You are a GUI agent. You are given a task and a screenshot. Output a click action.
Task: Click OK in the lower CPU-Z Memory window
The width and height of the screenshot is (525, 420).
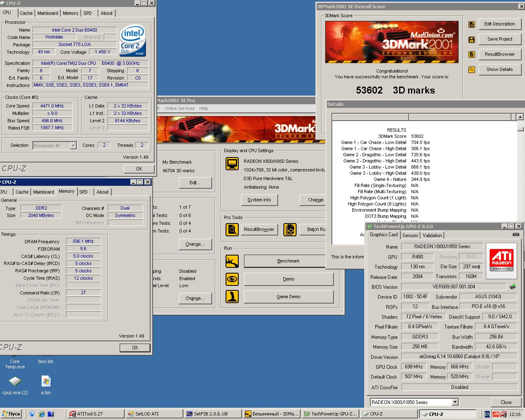[x=135, y=347]
